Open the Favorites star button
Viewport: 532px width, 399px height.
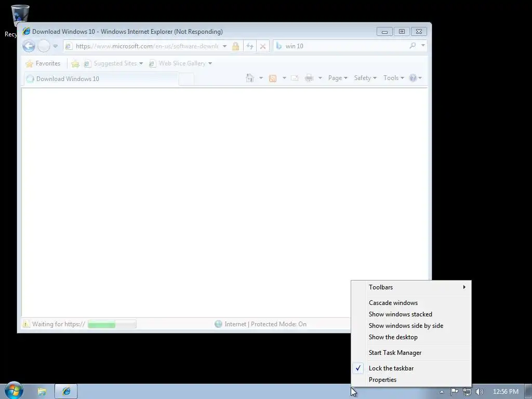click(43, 63)
